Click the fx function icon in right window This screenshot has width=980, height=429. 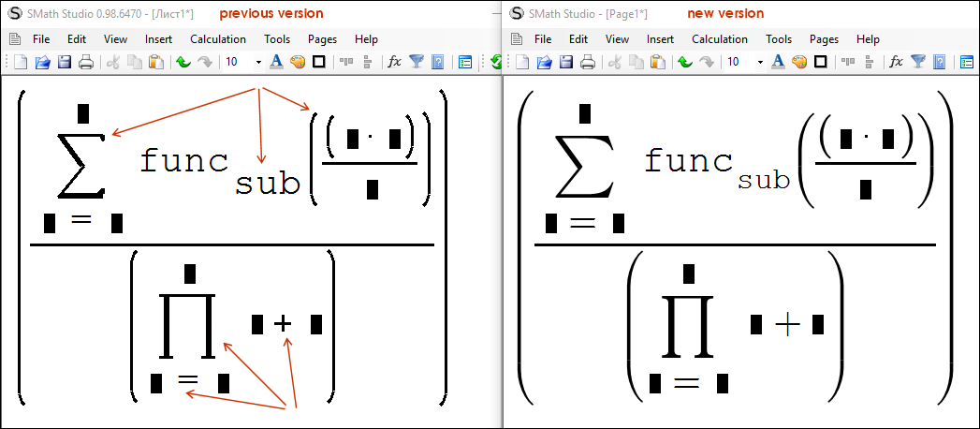[x=896, y=62]
